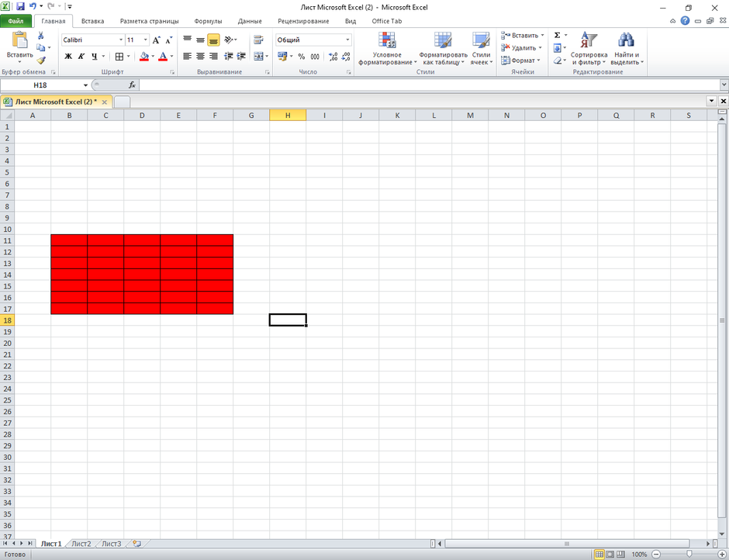Click the Paste (Вставить) clipboard icon
The height and width of the screenshot is (560, 729).
click(x=19, y=40)
